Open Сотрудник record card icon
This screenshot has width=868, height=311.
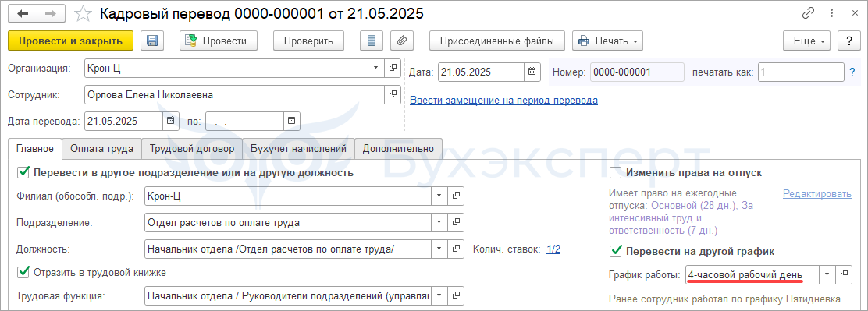(x=393, y=94)
